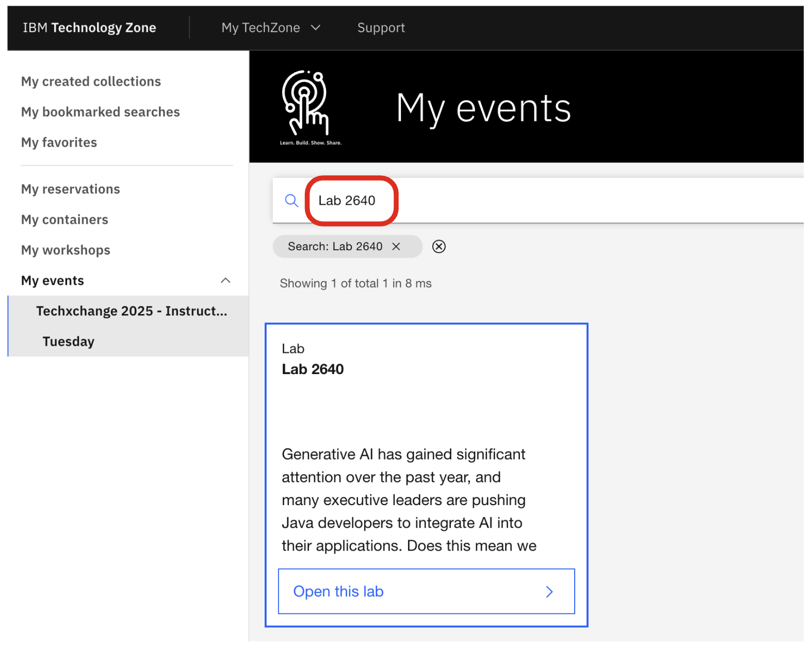Screen dimensions: 812x647
Task: Open the Support menu item
Action: (381, 28)
